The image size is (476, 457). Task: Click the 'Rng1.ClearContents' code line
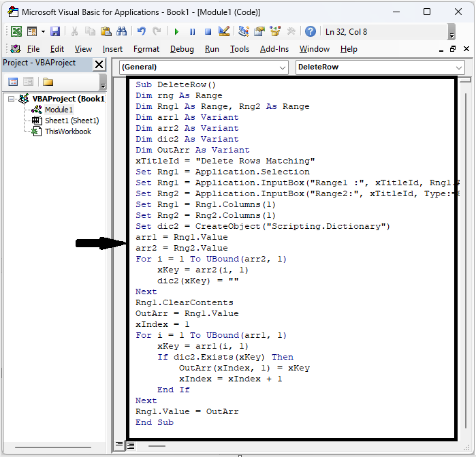(x=185, y=302)
